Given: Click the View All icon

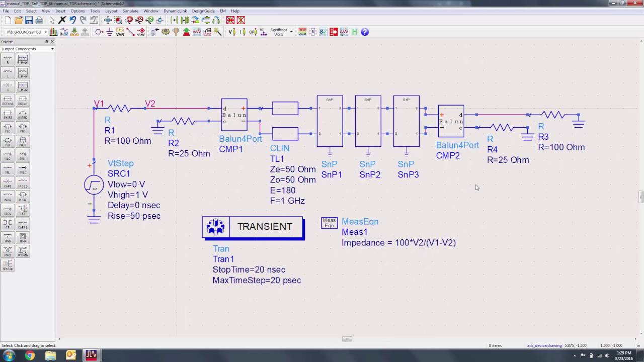Looking at the screenshot, I should click(x=108, y=20).
